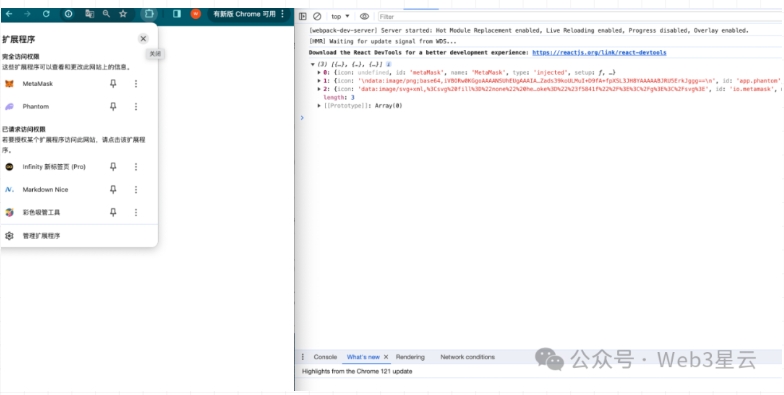
Task: Click the translate page icon
Action: [90, 14]
